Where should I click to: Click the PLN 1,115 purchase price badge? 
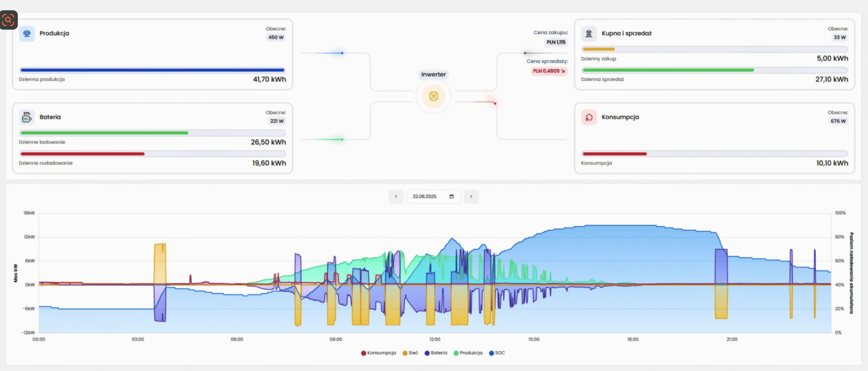[x=556, y=42]
